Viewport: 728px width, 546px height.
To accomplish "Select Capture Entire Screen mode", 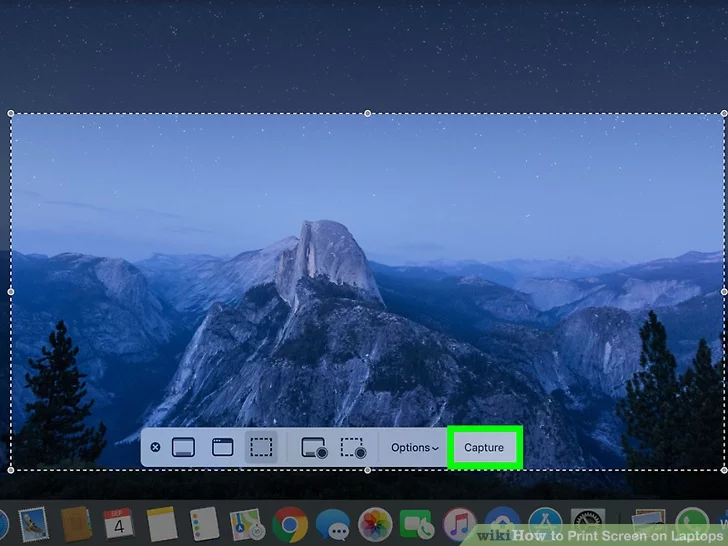I will pos(183,448).
